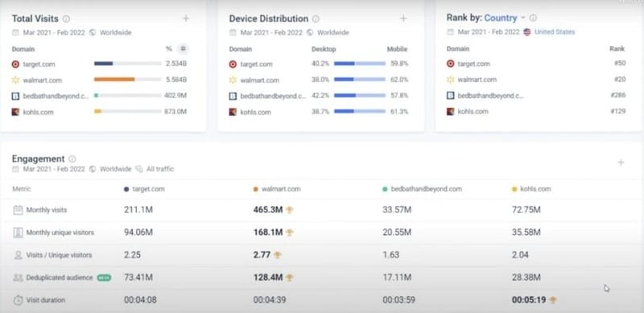Click the kohls.com logo in Rank card
The image size is (644, 313).
pos(451,112)
